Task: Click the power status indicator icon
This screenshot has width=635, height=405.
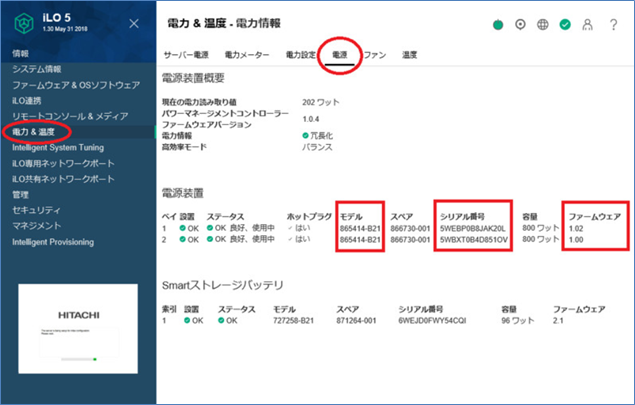Action: point(498,25)
